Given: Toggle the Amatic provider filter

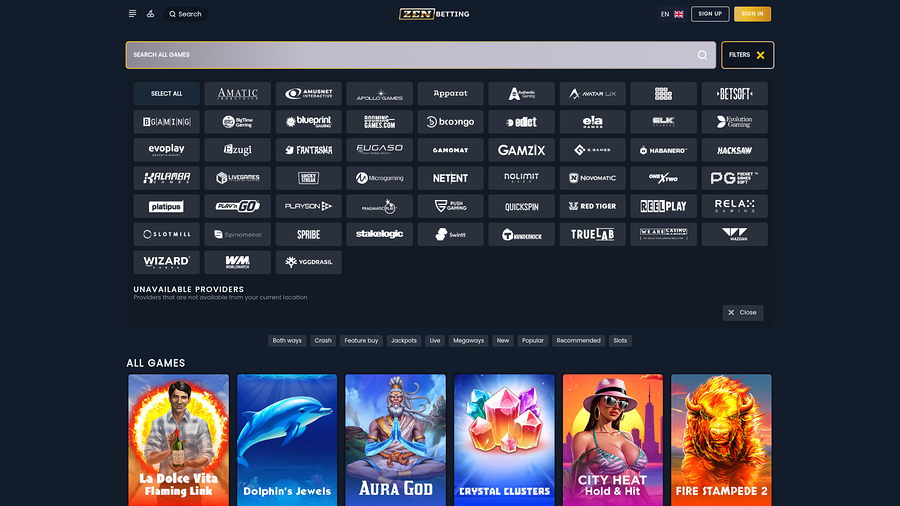Looking at the screenshot, I should click(238, 94).
